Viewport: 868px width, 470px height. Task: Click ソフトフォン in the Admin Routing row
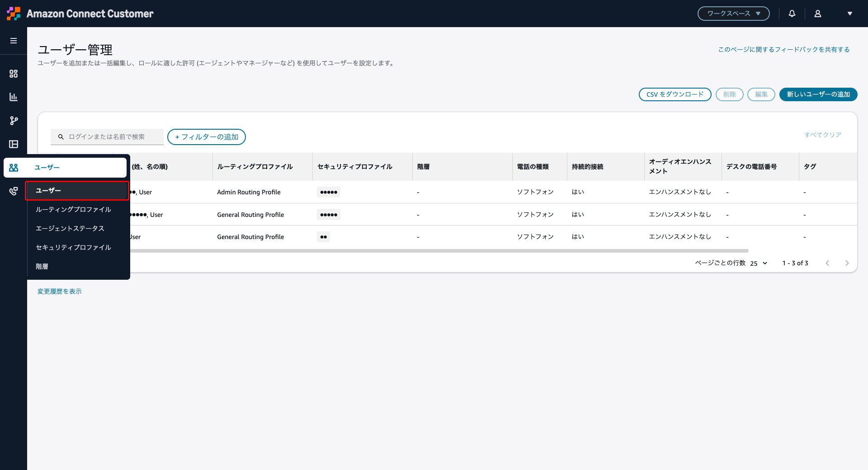(535, 192)
